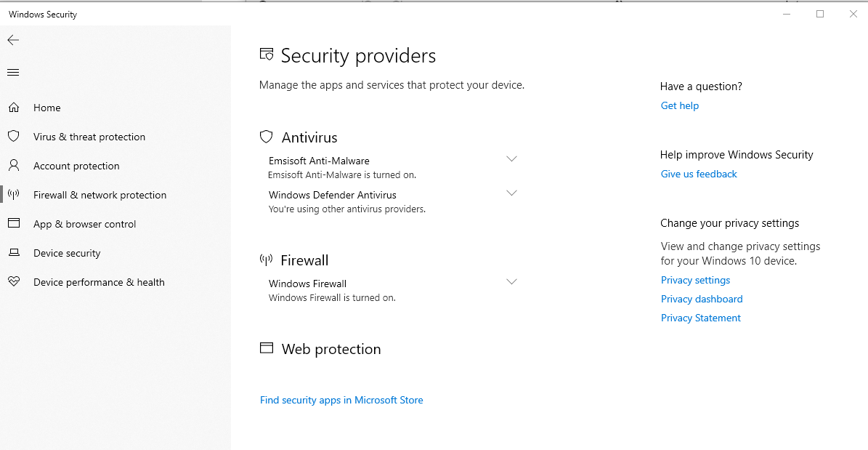Open Virus & threat protection page

(89, 137)
